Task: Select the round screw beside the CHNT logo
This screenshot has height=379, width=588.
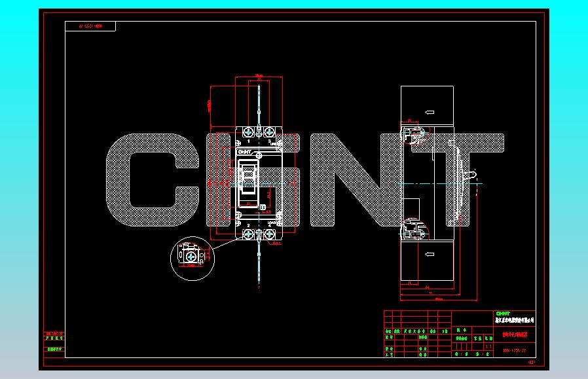Action: coord(259,155)
